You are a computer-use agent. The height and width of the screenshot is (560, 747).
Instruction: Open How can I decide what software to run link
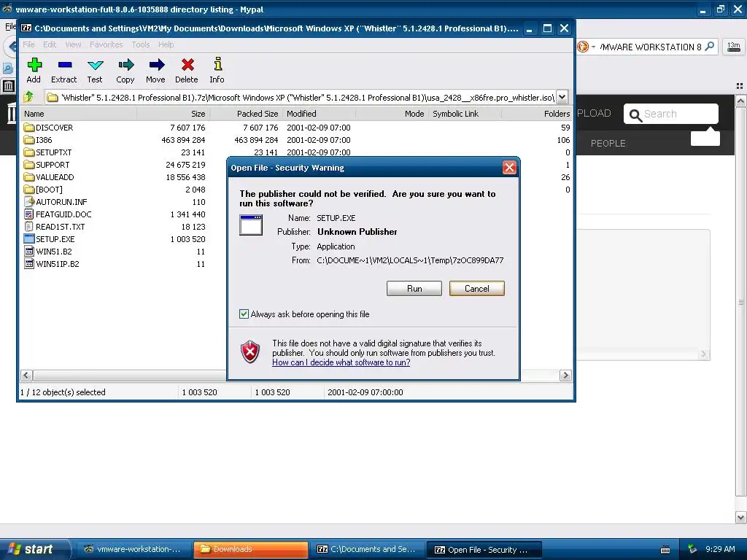[x=341, y=362]
